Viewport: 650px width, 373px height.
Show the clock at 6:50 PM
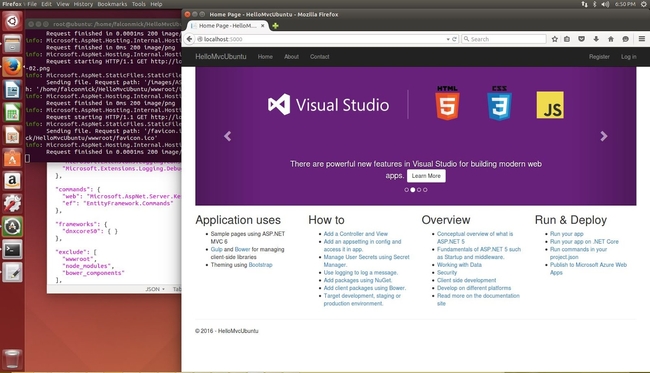[x=625, y=4]
